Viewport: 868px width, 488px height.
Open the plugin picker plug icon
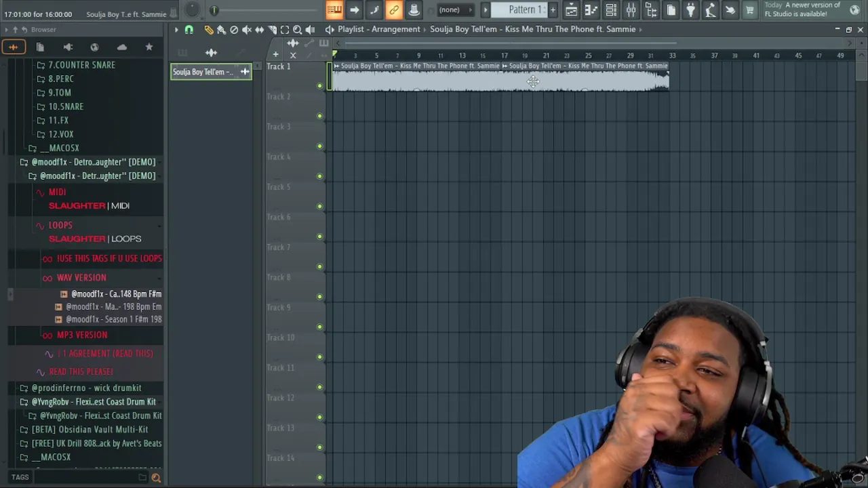pyautogui.click(x=690, y=9)
